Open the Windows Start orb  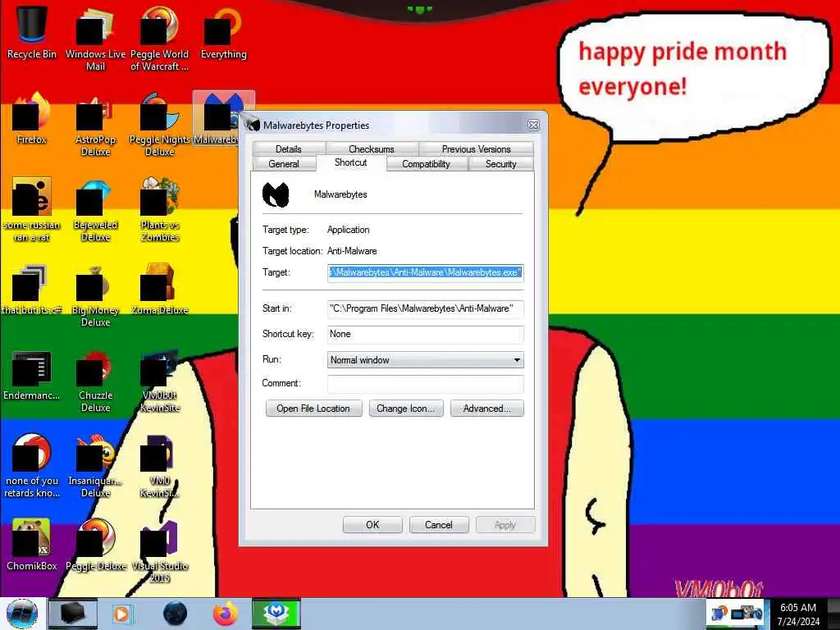(22, 614)
